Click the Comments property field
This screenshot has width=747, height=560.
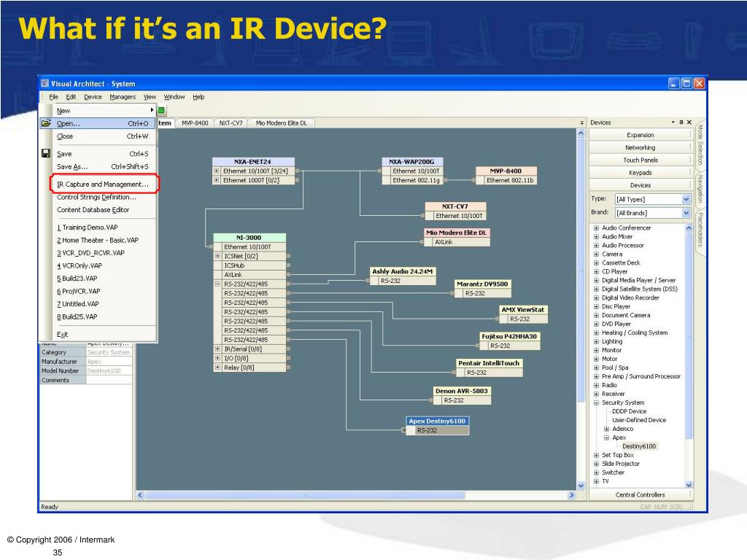[109, 381]
